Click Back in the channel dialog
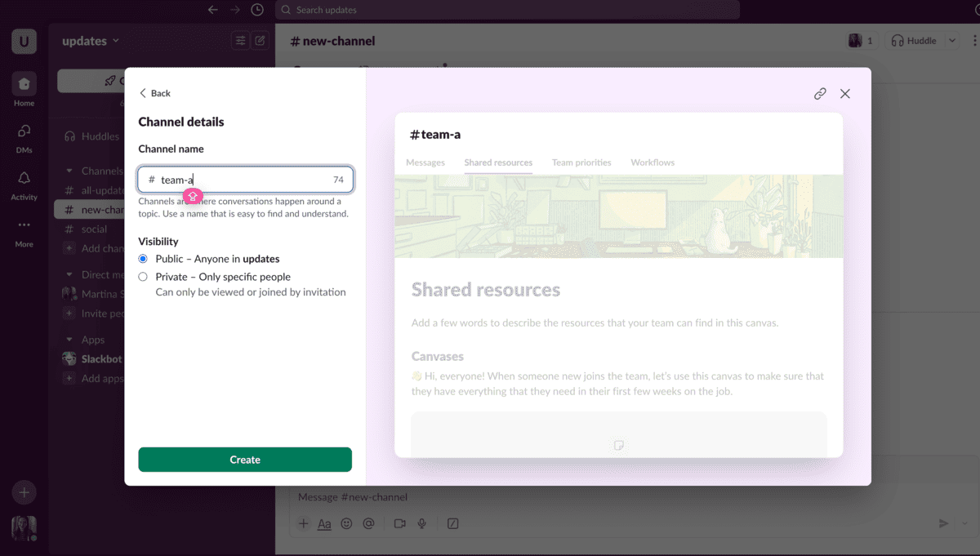The image size is (980, 556). (x=154, y=93)
